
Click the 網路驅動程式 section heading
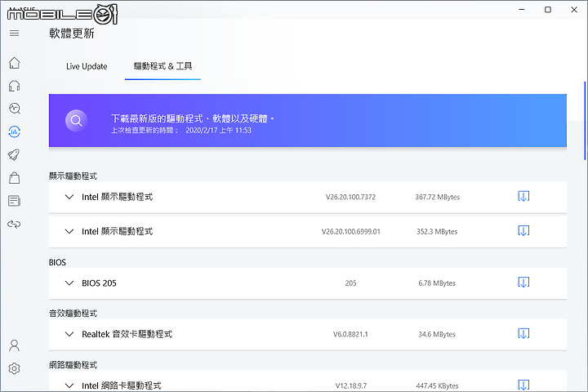tap(73, 364)
